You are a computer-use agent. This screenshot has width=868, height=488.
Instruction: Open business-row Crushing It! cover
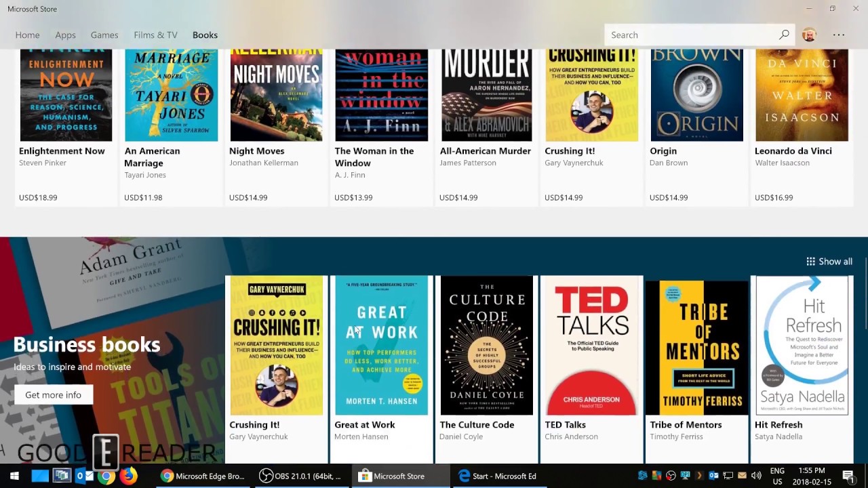[x=276, y=345]
